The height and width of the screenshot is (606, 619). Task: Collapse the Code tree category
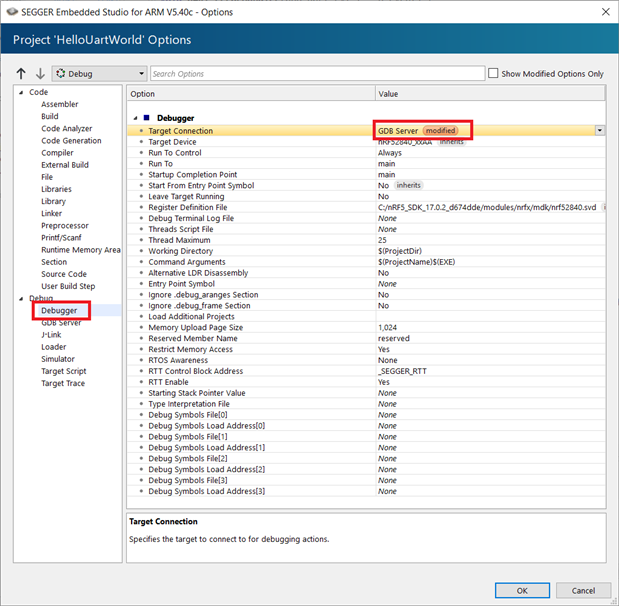click(x=21, y=93)
